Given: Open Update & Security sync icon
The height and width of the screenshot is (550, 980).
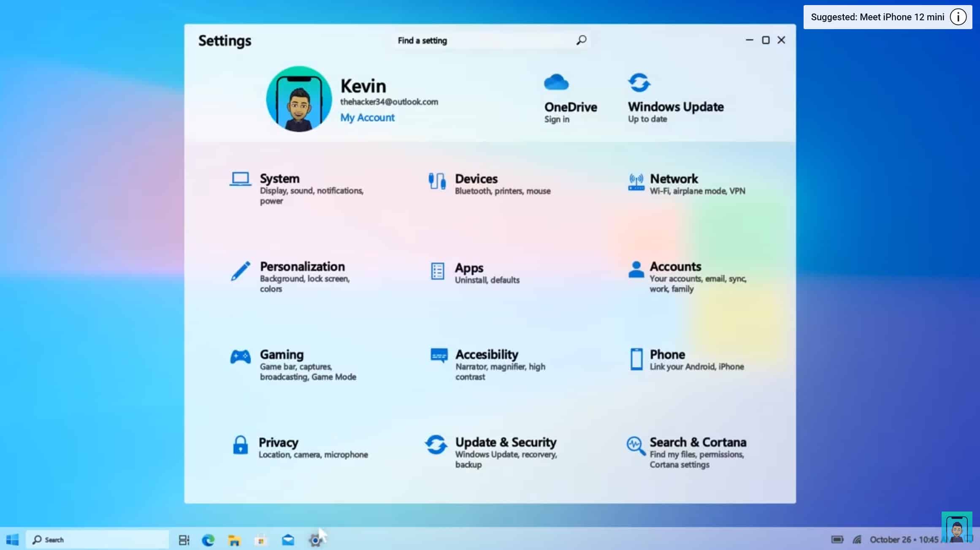Looking at the screenshot, I should [436, 445].
